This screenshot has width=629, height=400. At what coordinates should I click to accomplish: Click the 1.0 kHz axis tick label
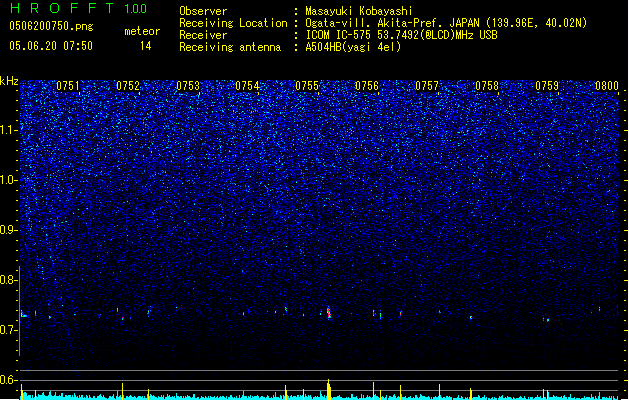pyautogui.click(x=8, y=180)
